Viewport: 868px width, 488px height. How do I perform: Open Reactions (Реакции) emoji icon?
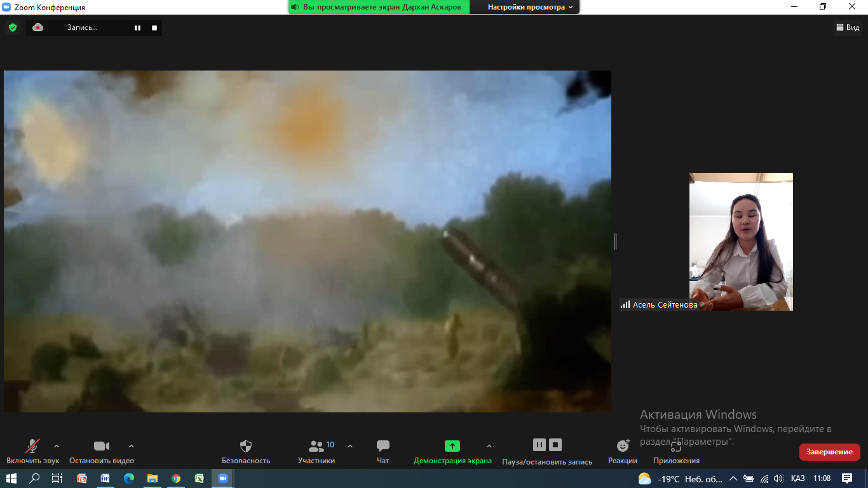(623, 446)
